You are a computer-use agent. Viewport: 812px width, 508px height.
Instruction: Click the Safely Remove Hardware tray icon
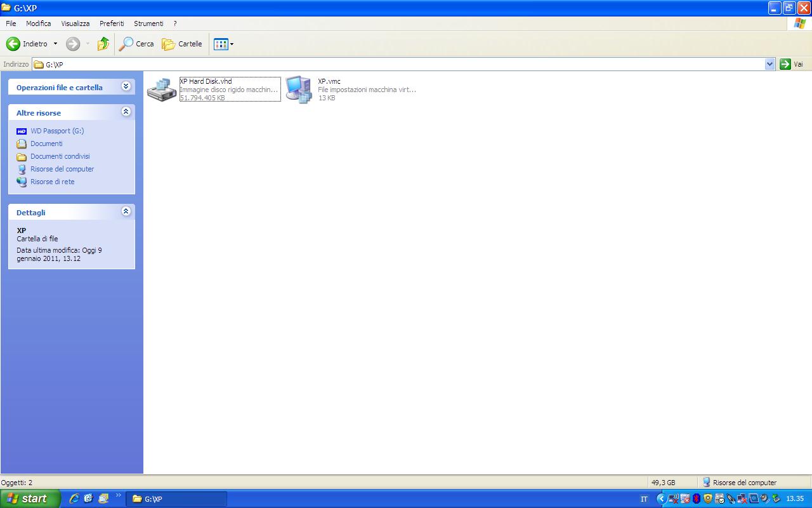775,499
